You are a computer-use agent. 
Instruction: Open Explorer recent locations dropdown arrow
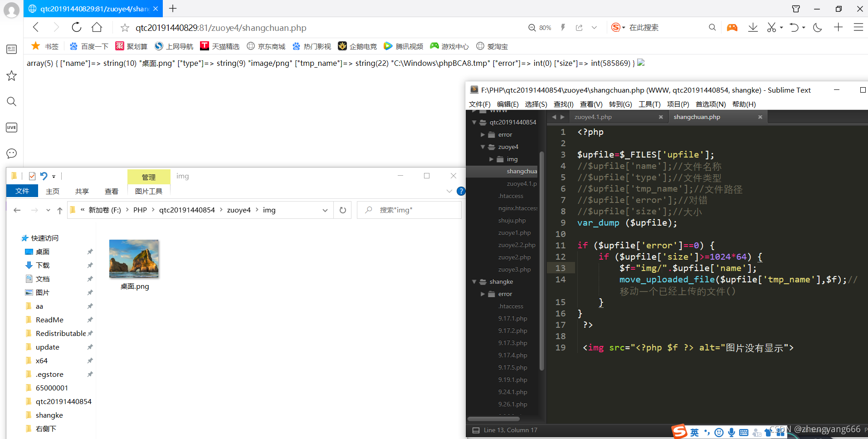point(48,210)
